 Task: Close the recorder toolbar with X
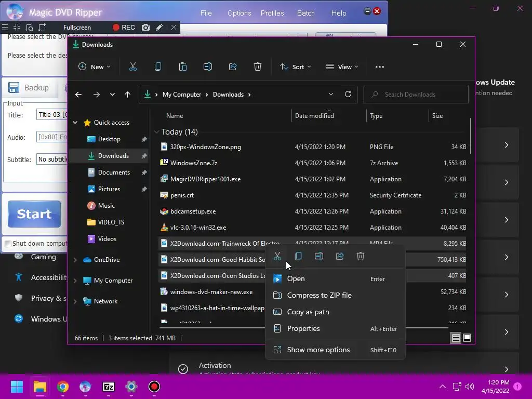174,28
